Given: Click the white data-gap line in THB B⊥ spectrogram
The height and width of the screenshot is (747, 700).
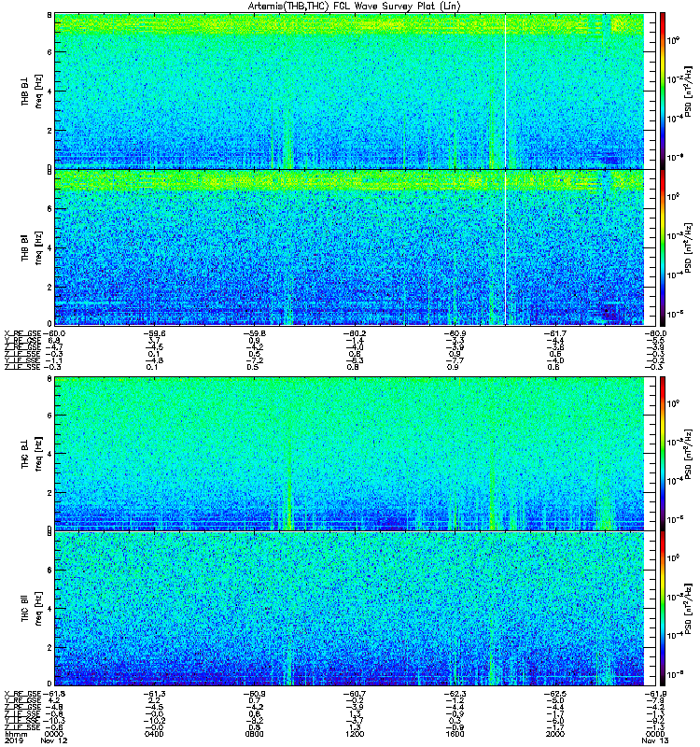Looking at the screenshot, I should pos(505,91).
